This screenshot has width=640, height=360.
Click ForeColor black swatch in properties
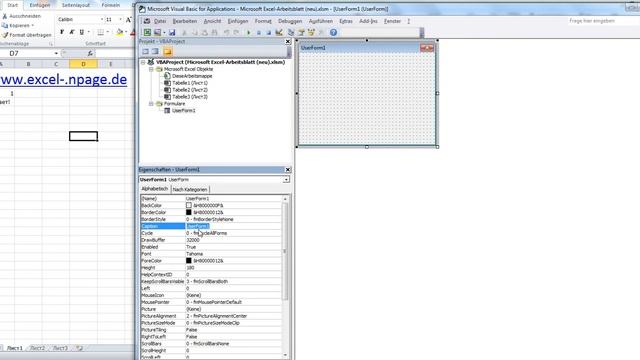coord(189,260)
